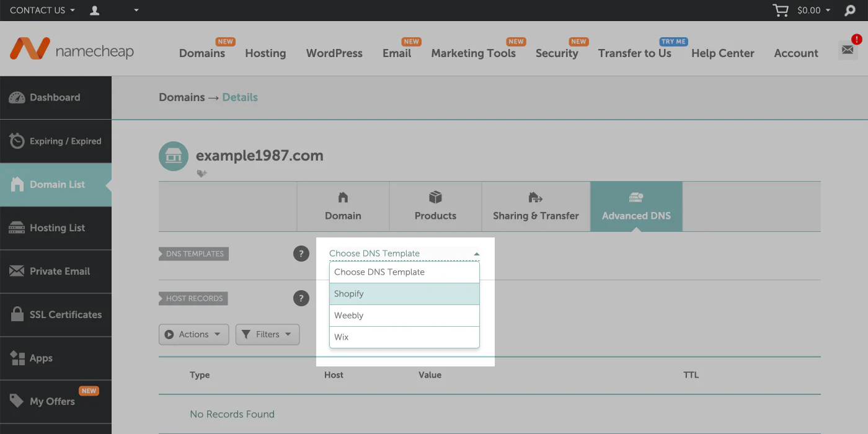Image resolution: width=868 pixels, height=434 pixels.
Task: Click the Details breadcrumb link
Action: (240, 97)
